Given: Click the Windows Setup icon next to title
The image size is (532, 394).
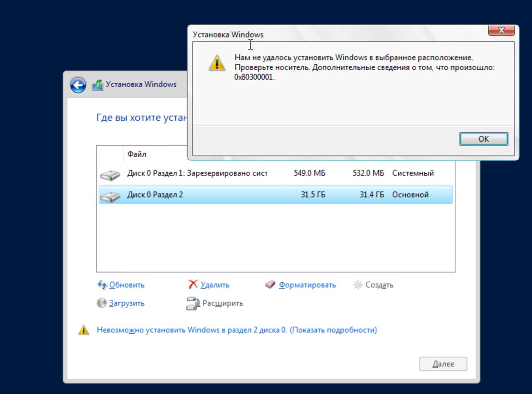Looking at the screenshot, I should (x=97, y=84).
